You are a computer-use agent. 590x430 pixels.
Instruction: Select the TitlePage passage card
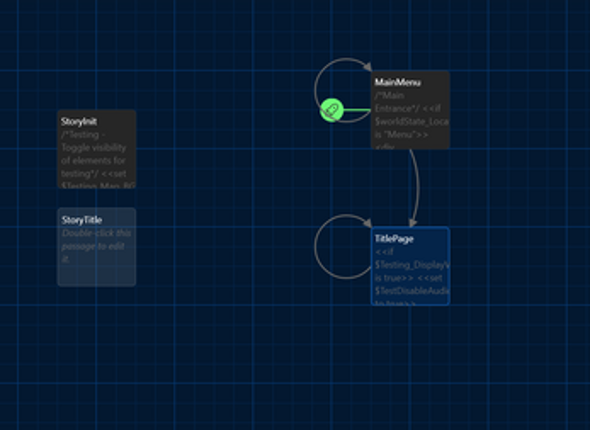410,266
